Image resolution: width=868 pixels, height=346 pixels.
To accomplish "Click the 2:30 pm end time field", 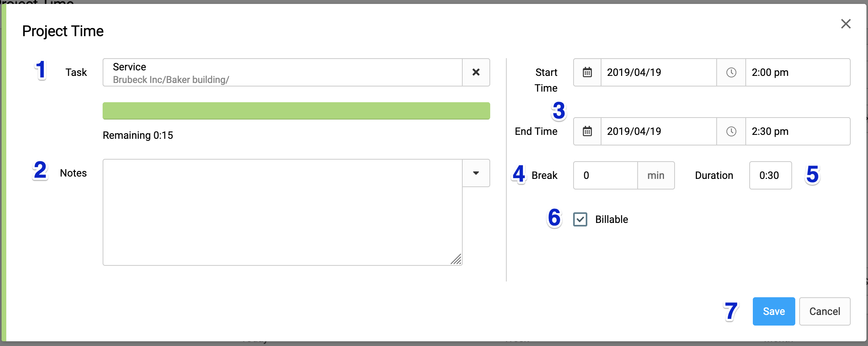I will click(x=798, y=131).
